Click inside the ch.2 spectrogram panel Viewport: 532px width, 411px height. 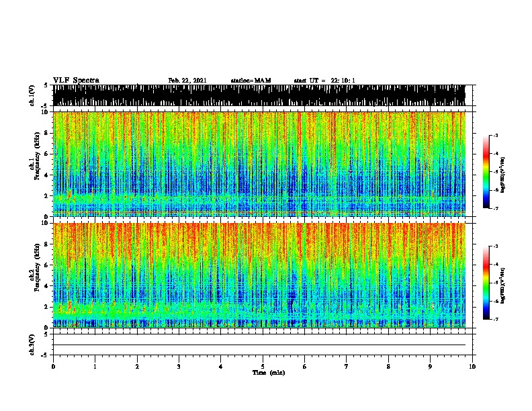(259, 275)
